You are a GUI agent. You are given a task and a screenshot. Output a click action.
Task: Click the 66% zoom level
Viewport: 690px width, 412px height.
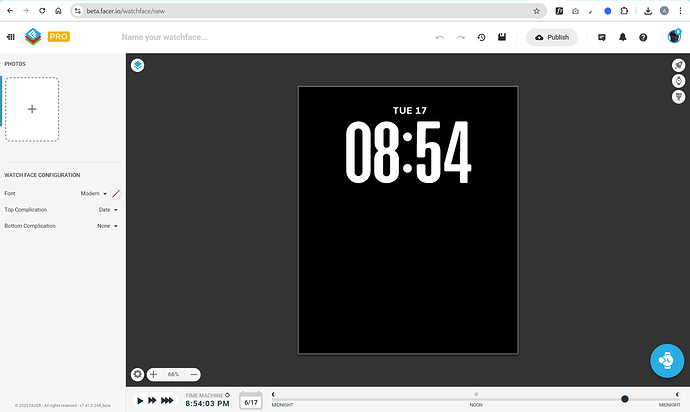[173, 375]
